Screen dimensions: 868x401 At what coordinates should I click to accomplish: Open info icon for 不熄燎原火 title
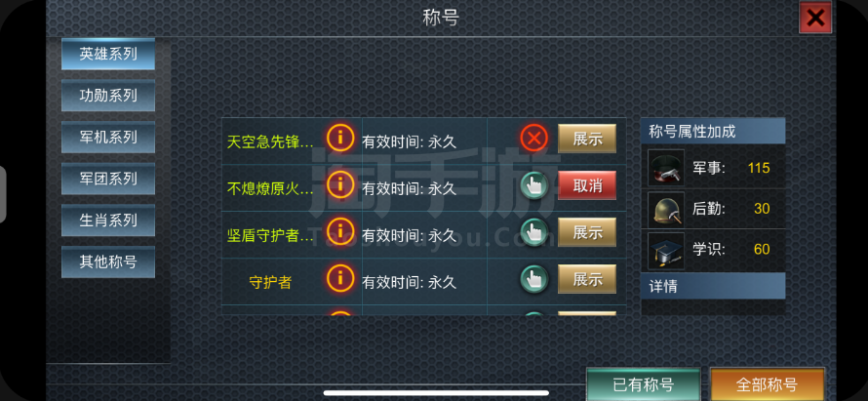click(x=340, y=184)
